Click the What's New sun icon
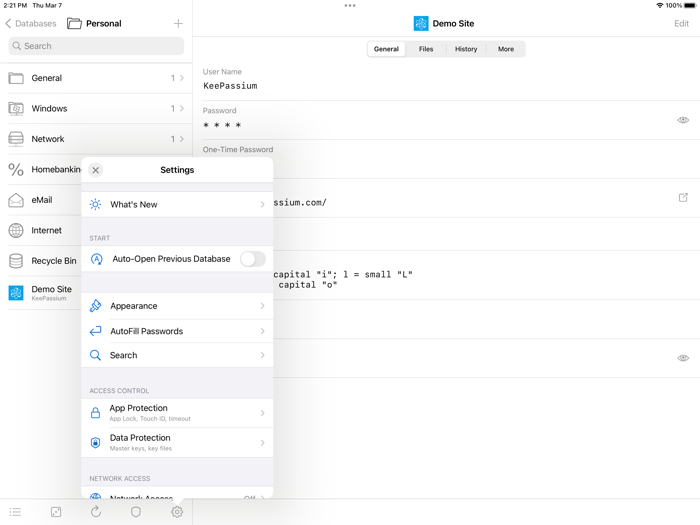 coord(95,204)
